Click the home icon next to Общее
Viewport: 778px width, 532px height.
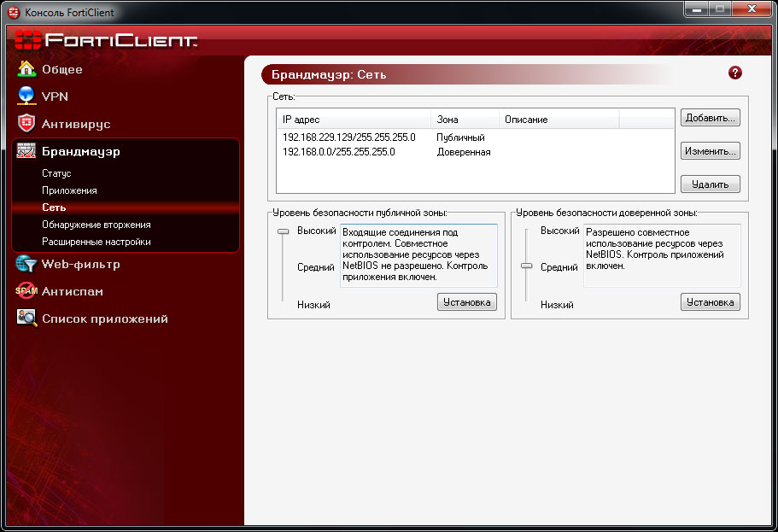click(26, 69)
